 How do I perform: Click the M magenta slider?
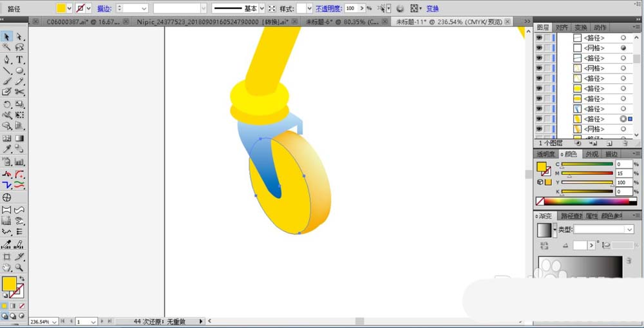tap(587, 173)
